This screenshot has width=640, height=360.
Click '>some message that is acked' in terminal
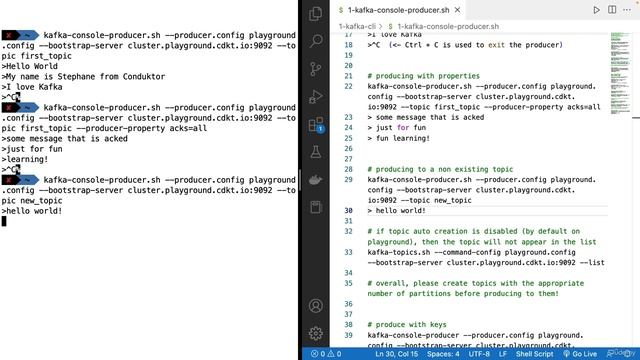pos(64,138)
